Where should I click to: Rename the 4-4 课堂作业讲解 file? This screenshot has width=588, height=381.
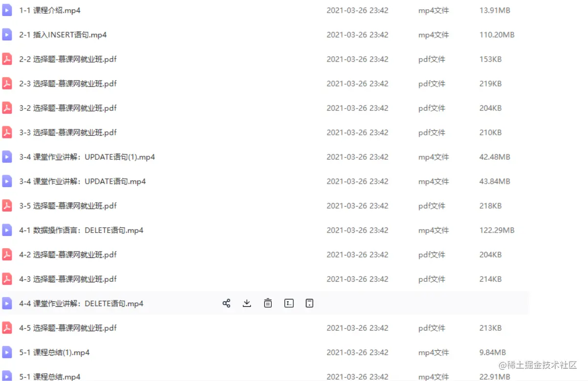(289, 303)
